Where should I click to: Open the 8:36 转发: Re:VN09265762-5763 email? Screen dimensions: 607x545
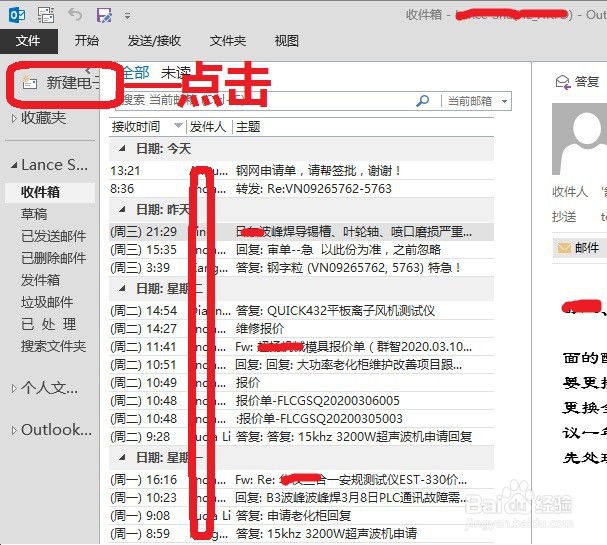[302, 189]
